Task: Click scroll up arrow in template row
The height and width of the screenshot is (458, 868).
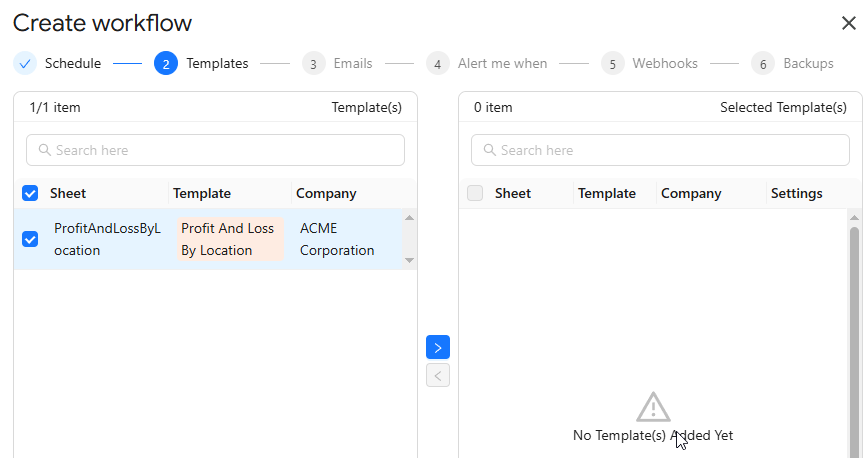Action: click(x=408, y=218)
